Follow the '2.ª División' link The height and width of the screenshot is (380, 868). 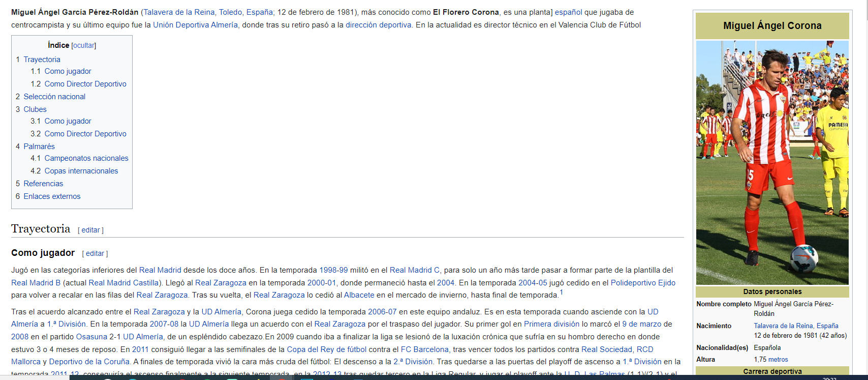click(413, 362)
